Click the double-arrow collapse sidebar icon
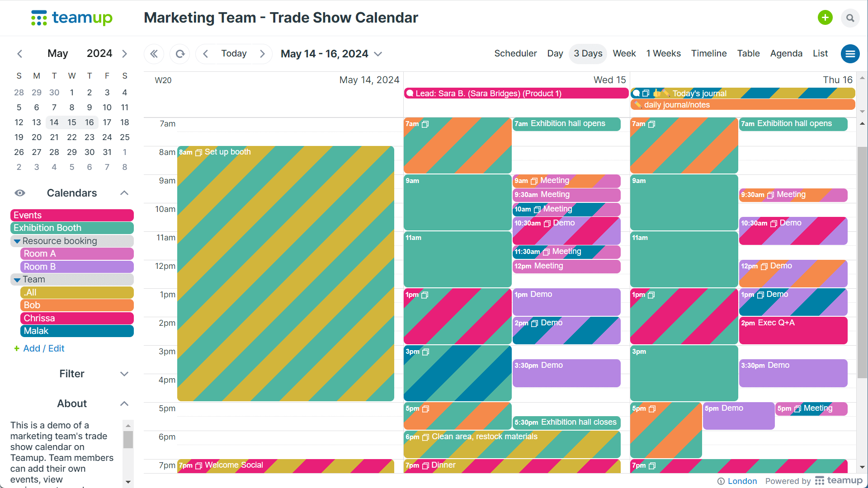This screenshot has height=488, width=868. (x=154, y=54)
